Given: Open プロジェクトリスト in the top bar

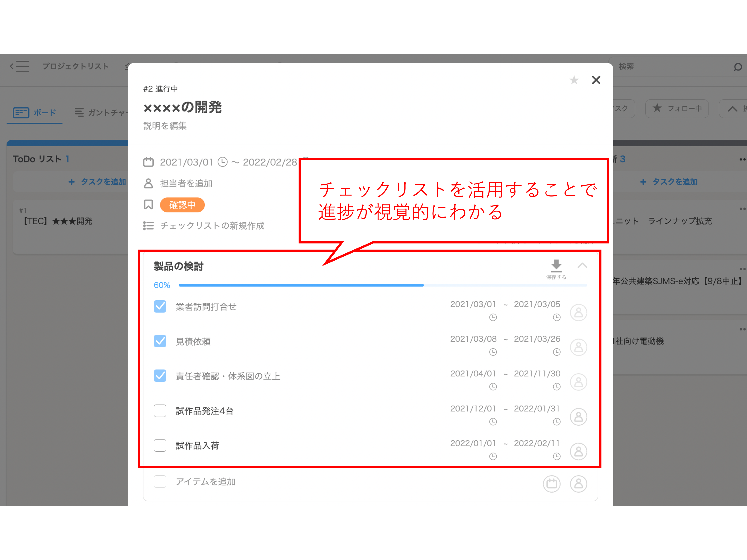Looking at the screenshot, I should coord(75,66).
